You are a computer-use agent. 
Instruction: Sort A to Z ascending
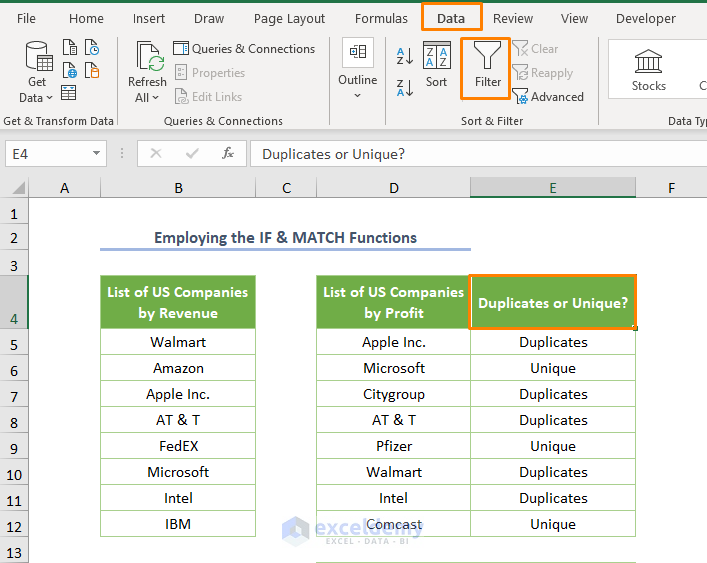click(405, 57)
